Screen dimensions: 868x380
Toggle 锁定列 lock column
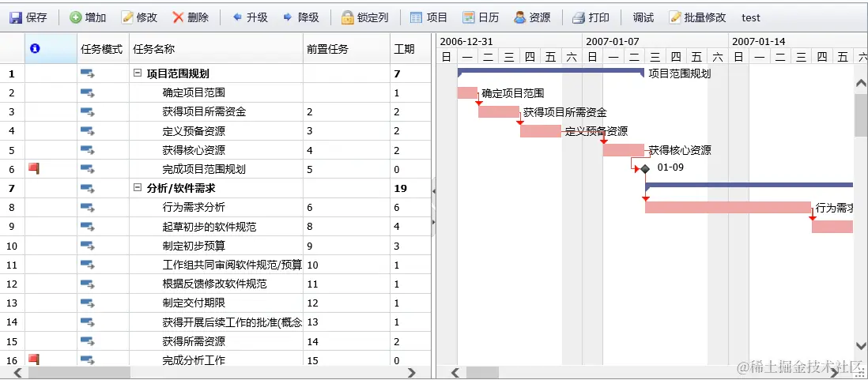364,17
